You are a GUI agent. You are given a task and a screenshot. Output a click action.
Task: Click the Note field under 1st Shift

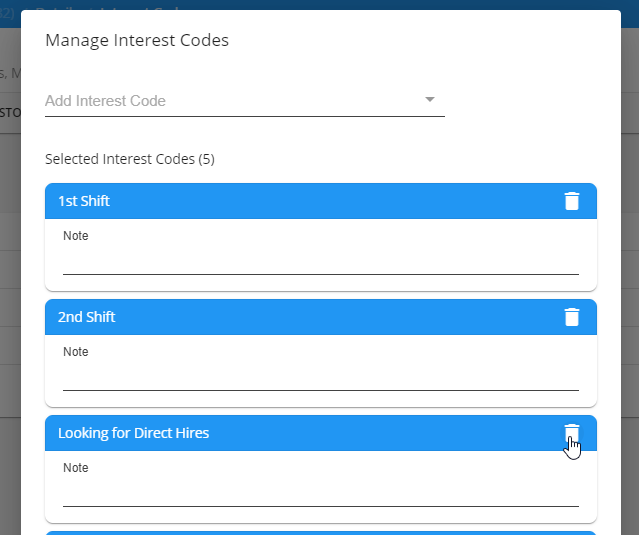(320, 262)
